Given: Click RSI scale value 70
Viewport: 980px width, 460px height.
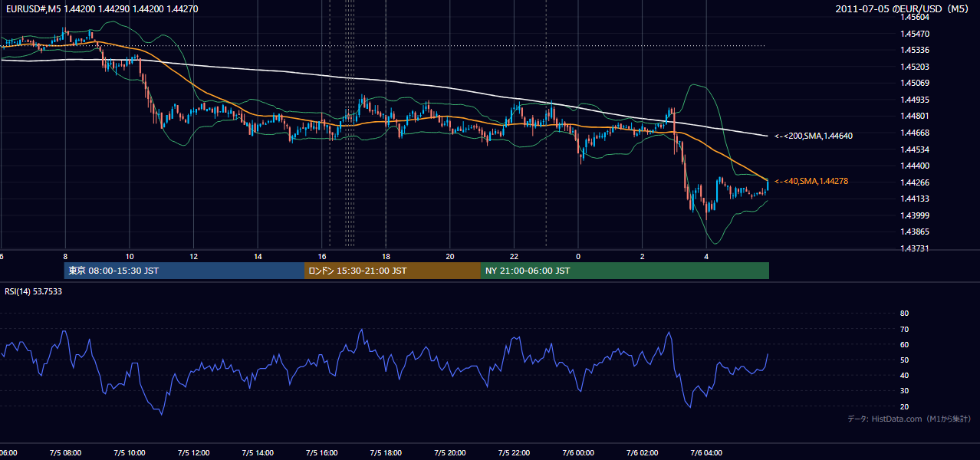Looking at the screenshot, I should (904, 329).
